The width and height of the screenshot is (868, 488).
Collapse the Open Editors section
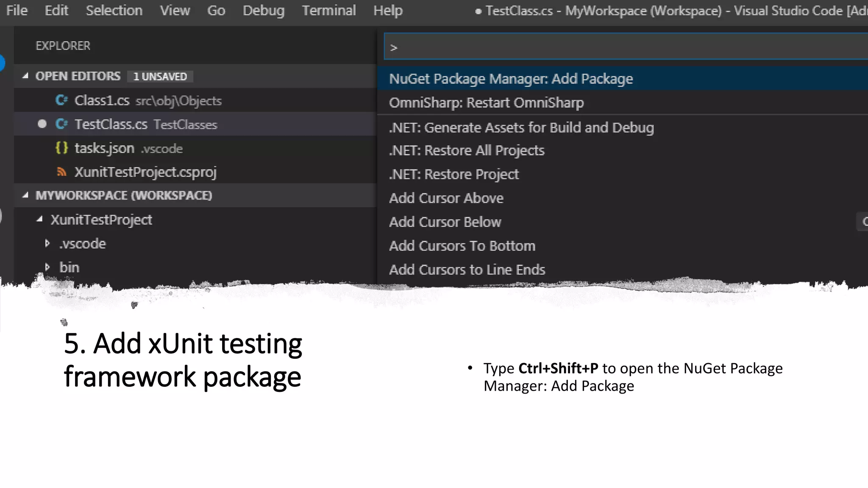click(26, 76)
